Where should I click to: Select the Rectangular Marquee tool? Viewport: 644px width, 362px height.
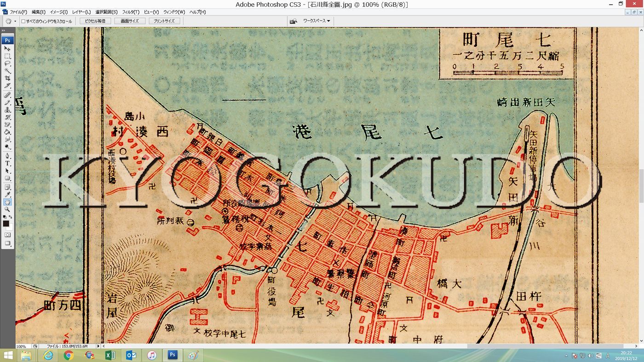point(7,56)
